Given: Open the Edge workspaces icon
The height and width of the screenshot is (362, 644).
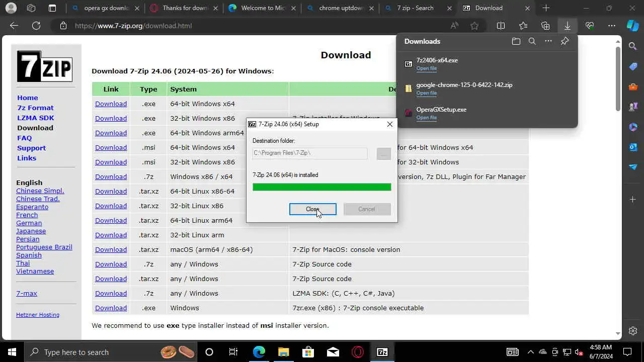Looking at the screenshot, I should 31,8.
